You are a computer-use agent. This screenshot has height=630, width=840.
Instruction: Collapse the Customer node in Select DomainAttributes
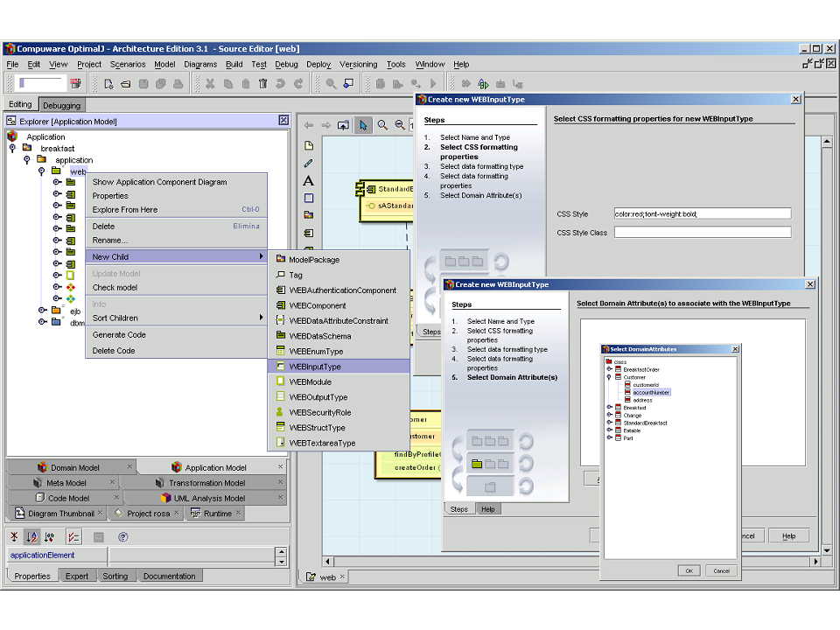pyautogui.click(x=609, y=377)
